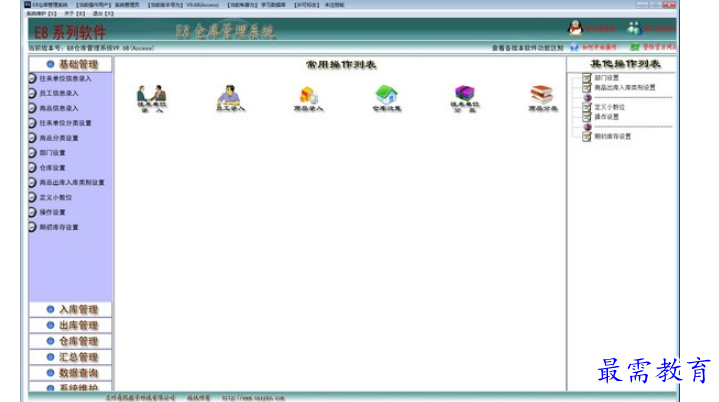The image size is (719, 402).
Task: Click arrow bullet beside 商品信息录入 in sidebar
Action: (x=32, y=108)
